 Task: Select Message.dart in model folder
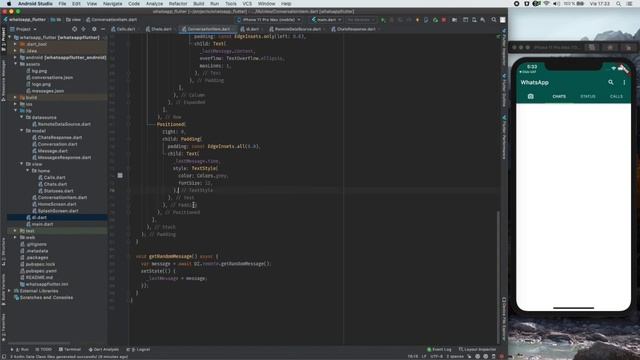53,151
